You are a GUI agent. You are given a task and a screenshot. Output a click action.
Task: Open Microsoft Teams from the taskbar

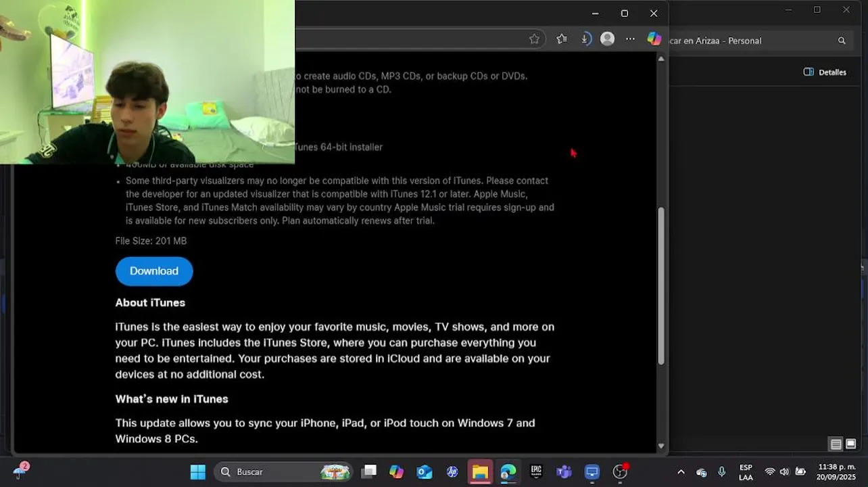pyautogui.click(x=564, y=471)
